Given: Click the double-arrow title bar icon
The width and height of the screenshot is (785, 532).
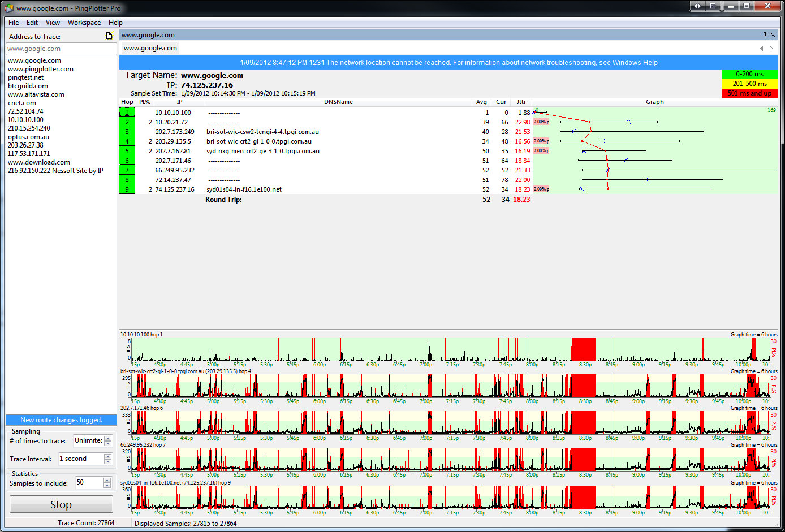Looking at the screenshot, I should [x=697, y=6].
